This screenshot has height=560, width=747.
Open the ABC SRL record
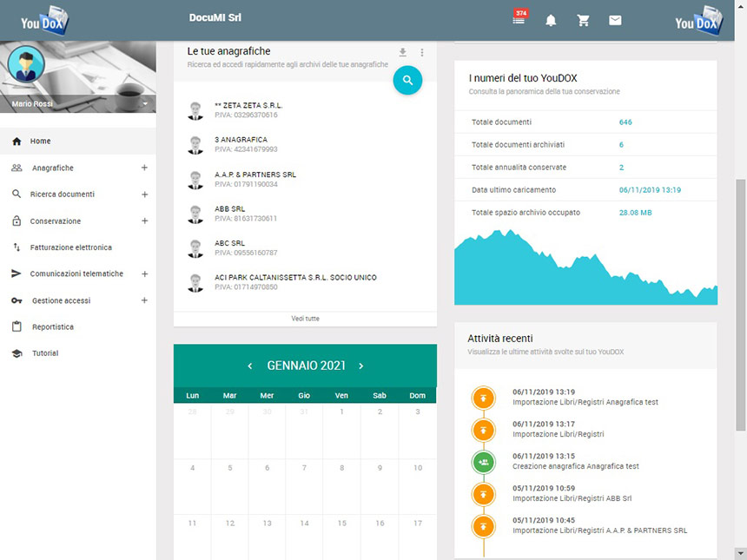click(x=305, y=247)
